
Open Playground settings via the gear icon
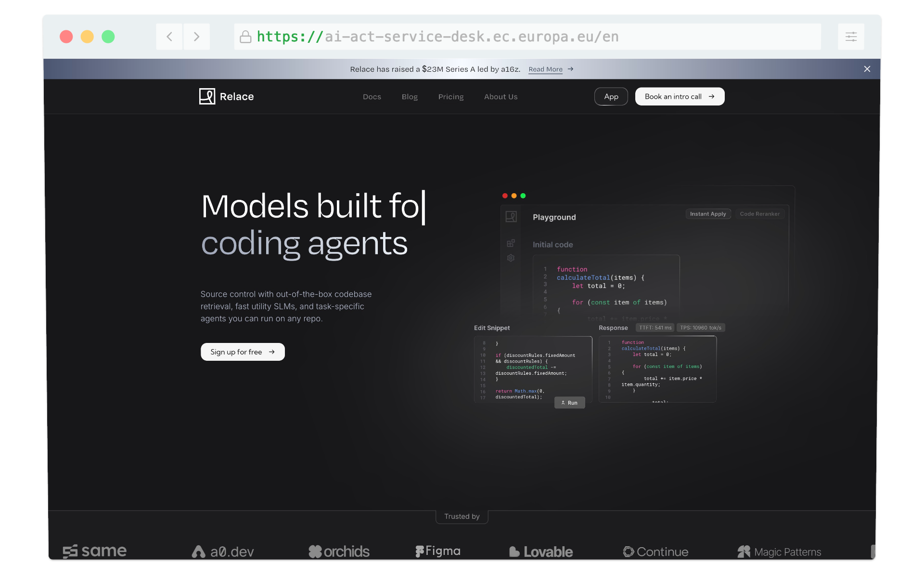point(511,258)
